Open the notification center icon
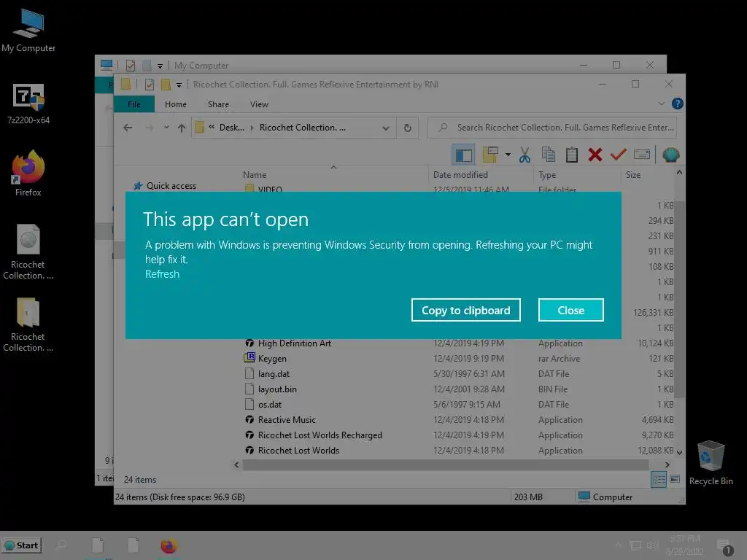Viewport: 747px width, 560px height. [724, 547]
